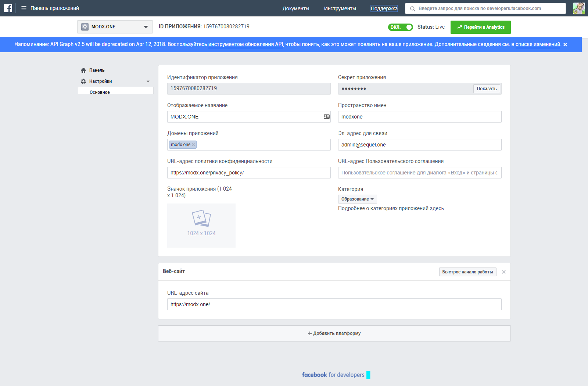Open the инструментом обновления API link
The width and height of the screenshot is (588, 386).
tap(246, 44)
